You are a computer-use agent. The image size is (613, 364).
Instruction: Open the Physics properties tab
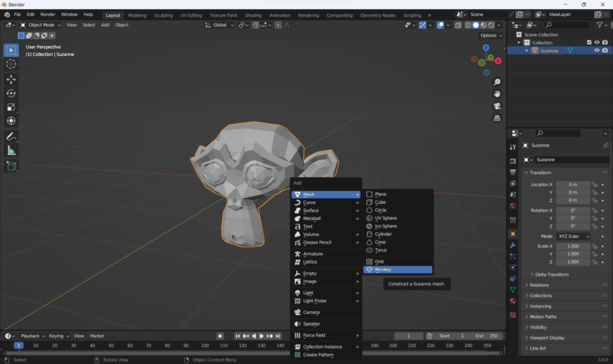tap(513, 267)
